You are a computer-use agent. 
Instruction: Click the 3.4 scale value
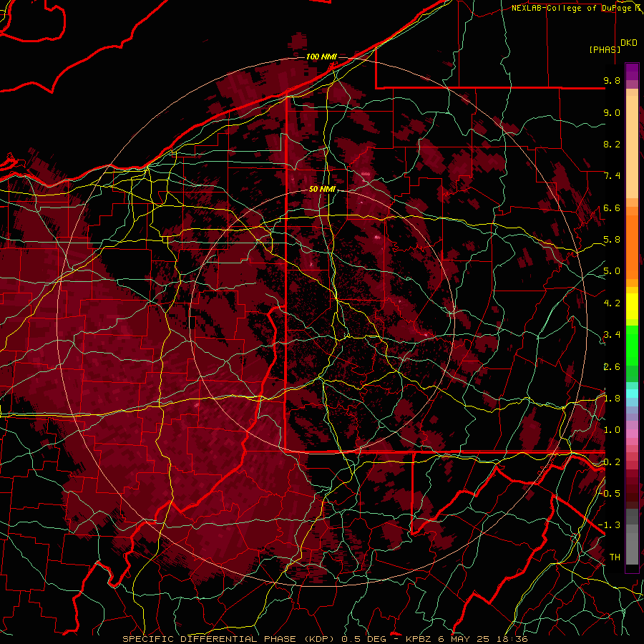pos(612,335)
